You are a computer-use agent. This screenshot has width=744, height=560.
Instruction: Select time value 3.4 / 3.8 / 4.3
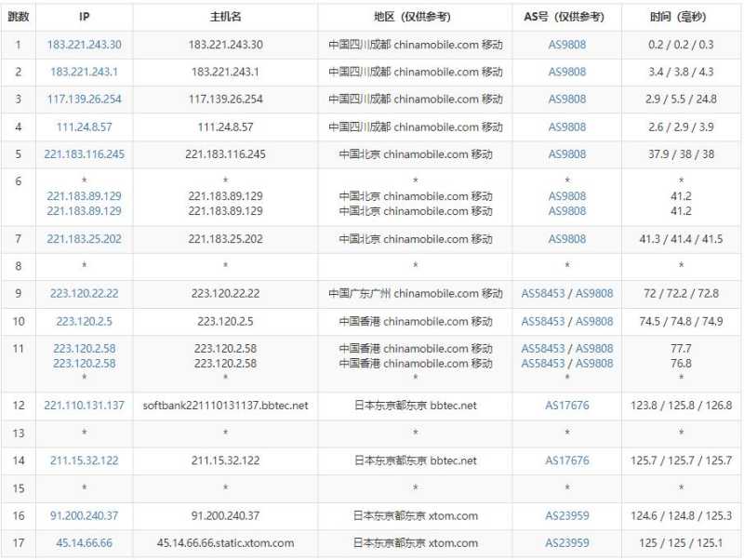681,72
